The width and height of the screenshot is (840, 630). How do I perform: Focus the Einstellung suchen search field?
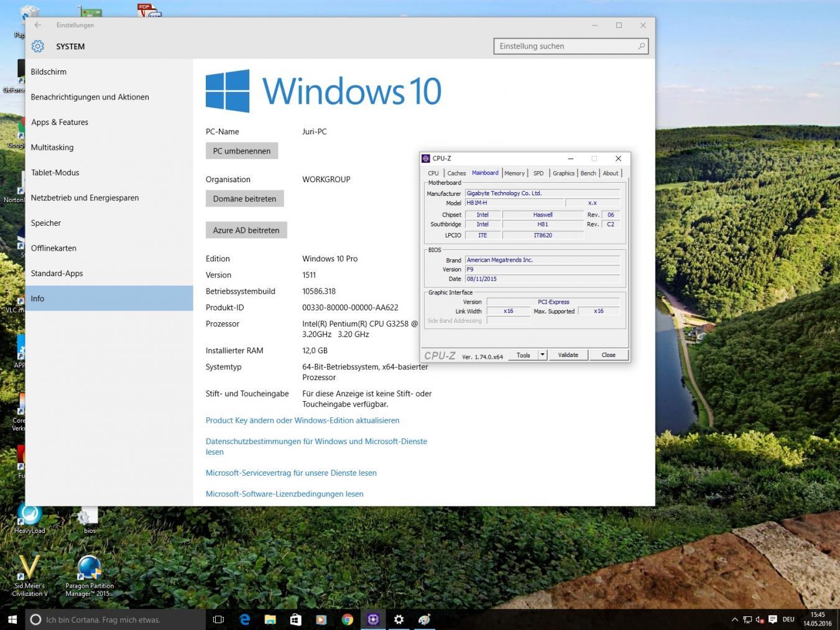click(571, 46)
